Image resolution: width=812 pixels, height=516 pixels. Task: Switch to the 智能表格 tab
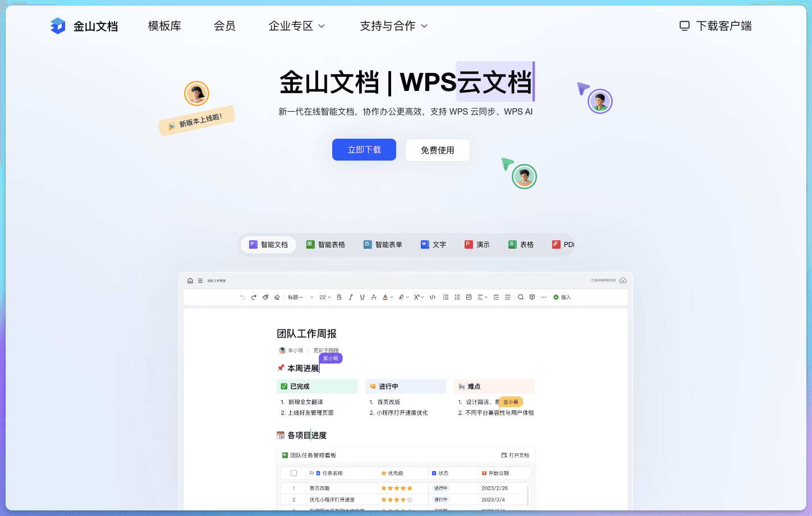coord(325,245)
